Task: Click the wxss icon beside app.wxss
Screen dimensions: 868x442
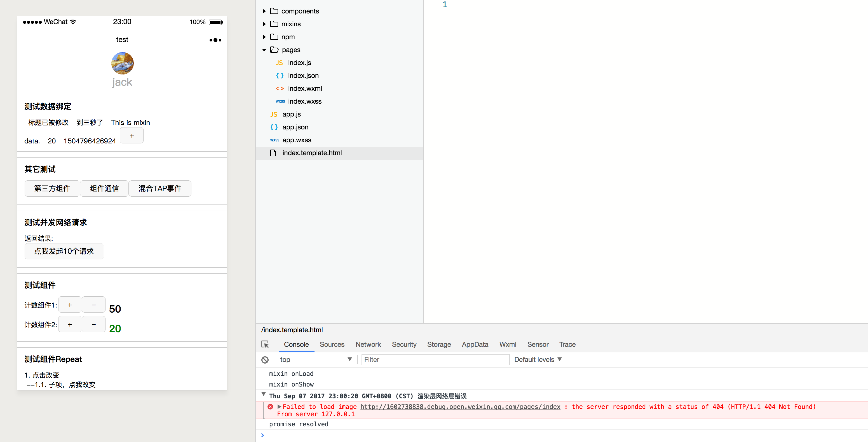Action: [274, 140]
